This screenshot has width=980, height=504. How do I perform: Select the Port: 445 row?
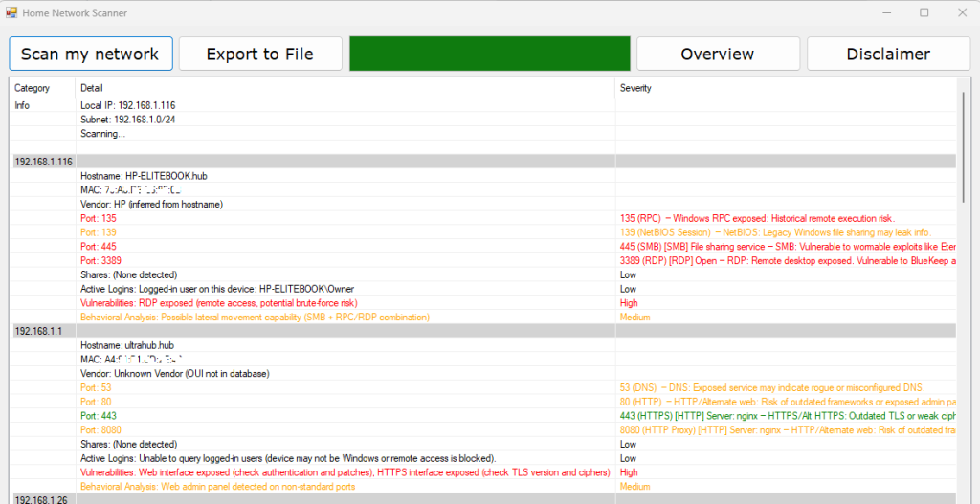(99, 246)
